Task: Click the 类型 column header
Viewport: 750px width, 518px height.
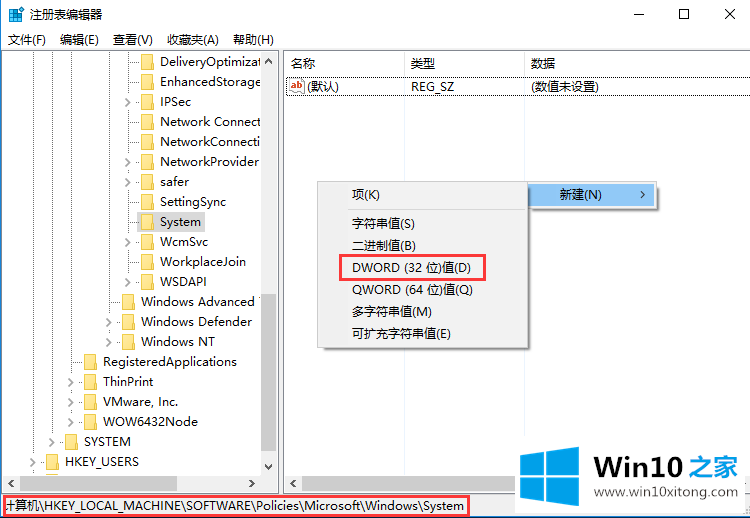Action: pos(422,63)
